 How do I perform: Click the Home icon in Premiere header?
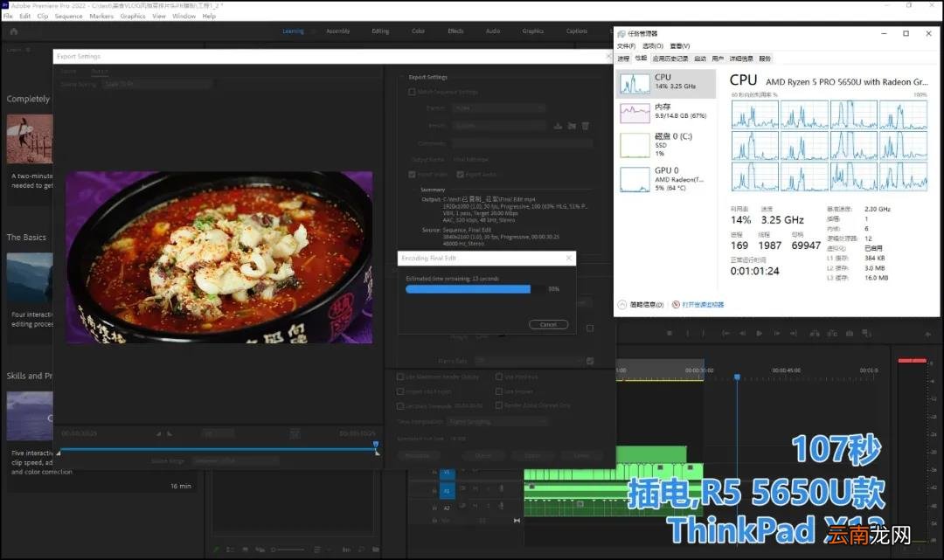tap(13, 31)
